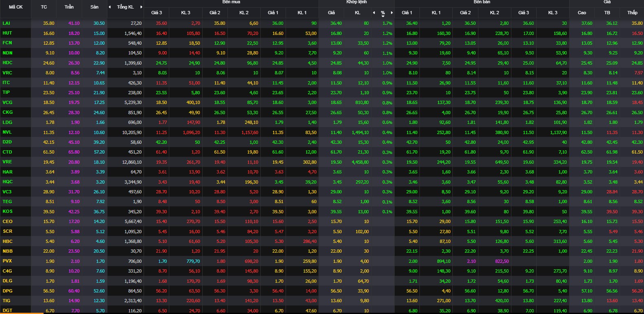Open the HUT stock symbol
The image size is (644, 314).
click(7, 33)
